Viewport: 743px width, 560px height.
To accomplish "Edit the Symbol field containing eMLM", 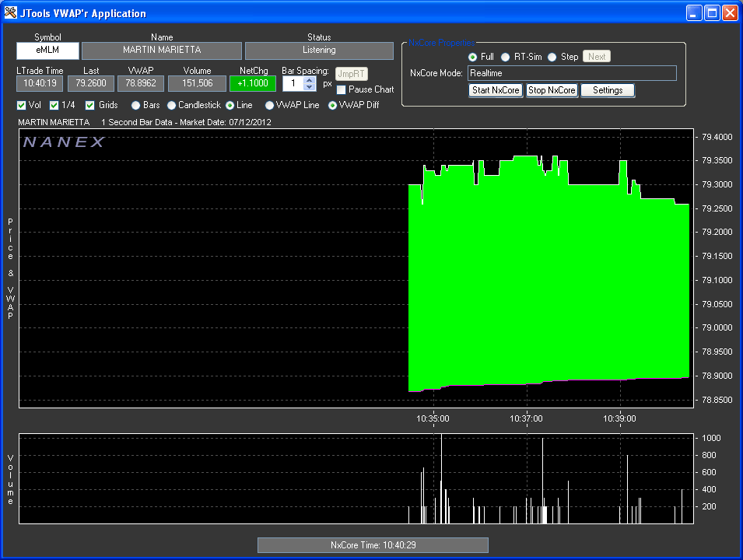I will click(x=47, y=51).
